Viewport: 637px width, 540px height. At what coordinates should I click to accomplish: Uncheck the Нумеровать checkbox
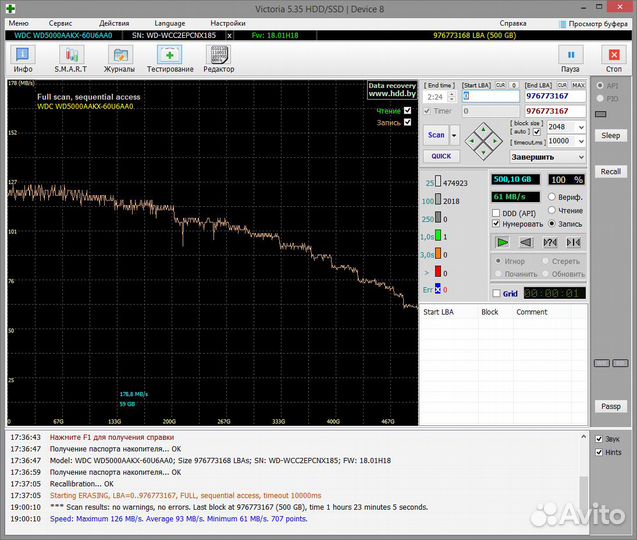pos(497,224)
